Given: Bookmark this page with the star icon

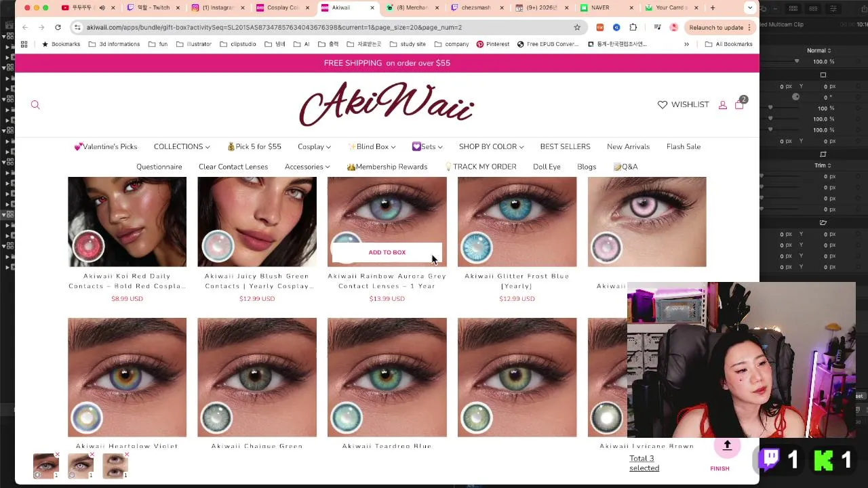Looking at the screenshot, I should [577, 27].
